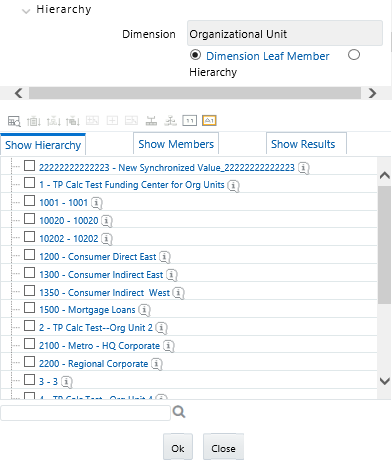
Task: Open info icon beside 10020 - 10020
Action: (x=107, y=221)
